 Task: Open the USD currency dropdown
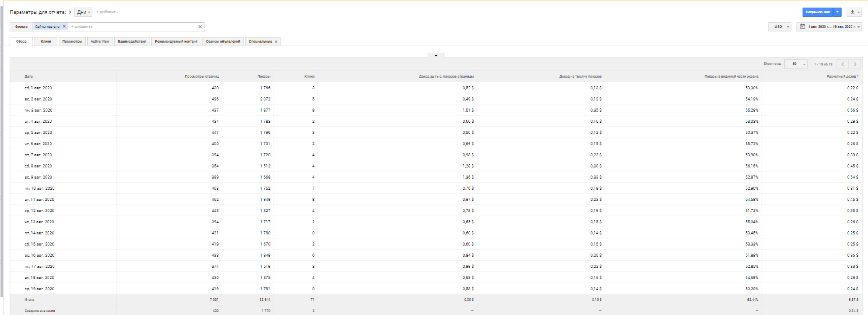tap(780, 27)
